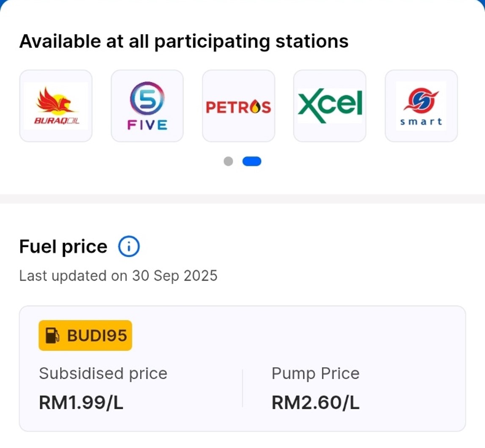
Task: Tap the BuraqOil station logo
Action: click(56, 106)
